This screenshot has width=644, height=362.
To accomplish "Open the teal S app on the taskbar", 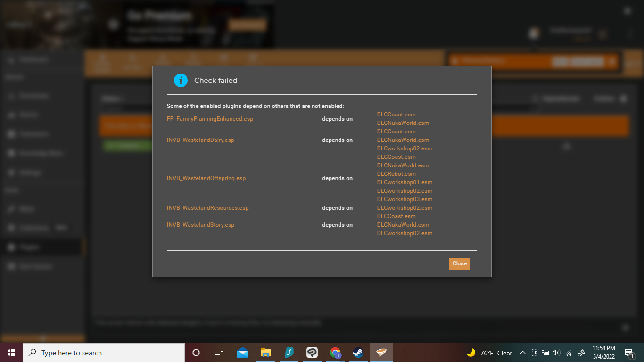I will tap(289, 353).
